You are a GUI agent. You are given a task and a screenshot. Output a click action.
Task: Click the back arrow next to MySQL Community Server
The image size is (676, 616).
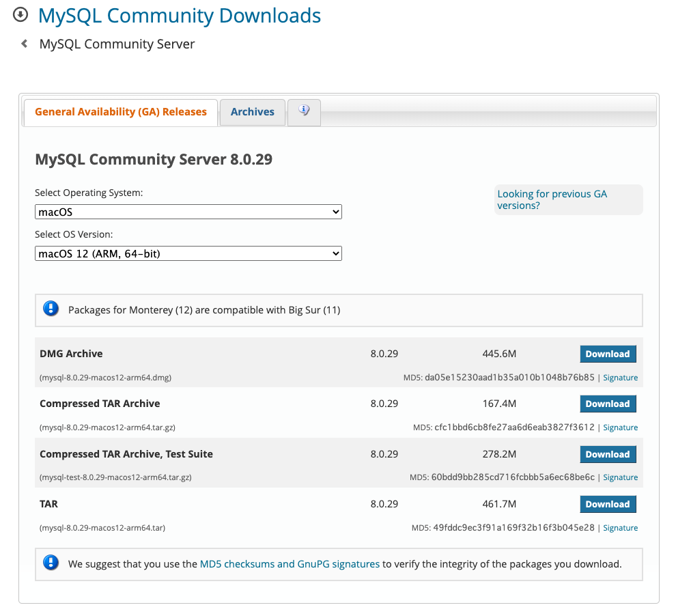click(x=25, y=44)
